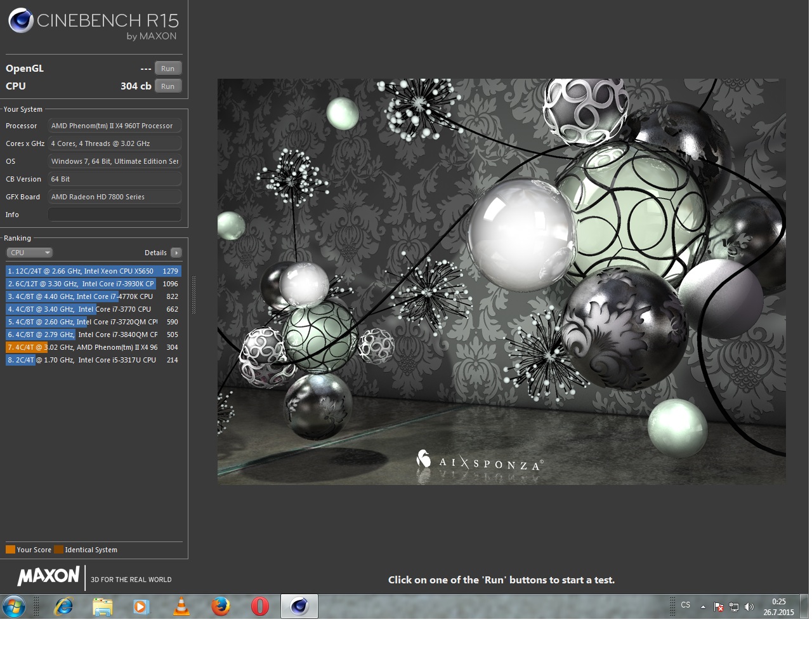Show hidden system tray icons arrow
This screenshot has height=650, width=812.
703,607
